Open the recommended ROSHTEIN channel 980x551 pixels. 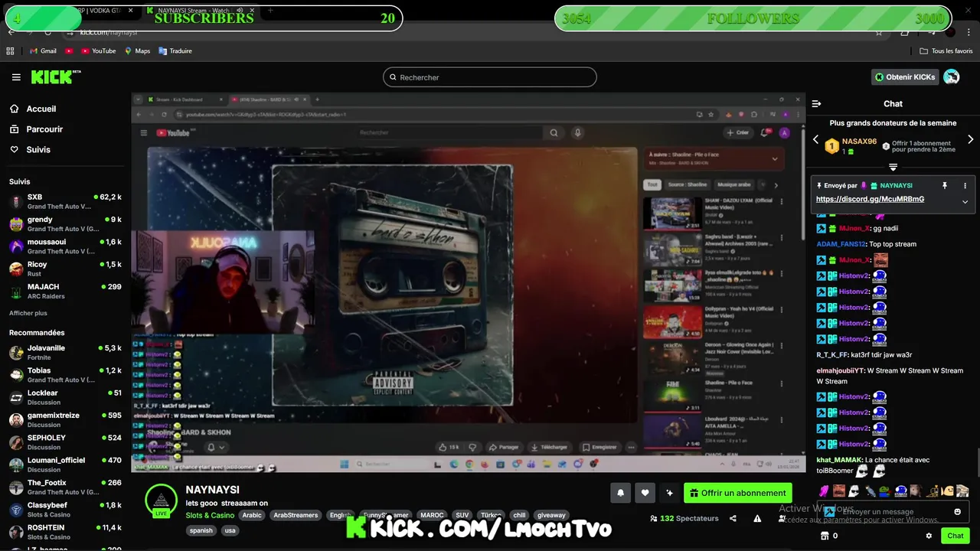pyautogui.click(x=66, y=532)
